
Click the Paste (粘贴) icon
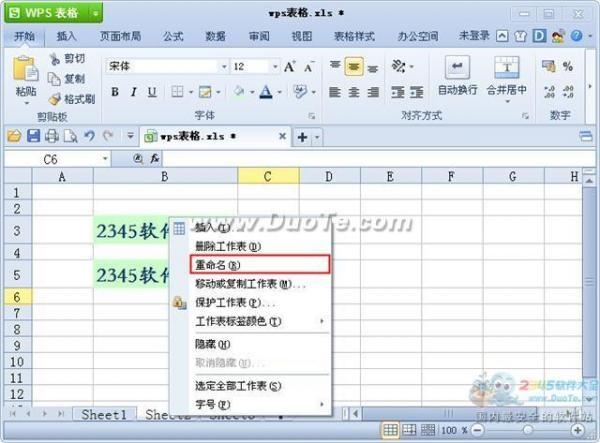tap(25, 69)
